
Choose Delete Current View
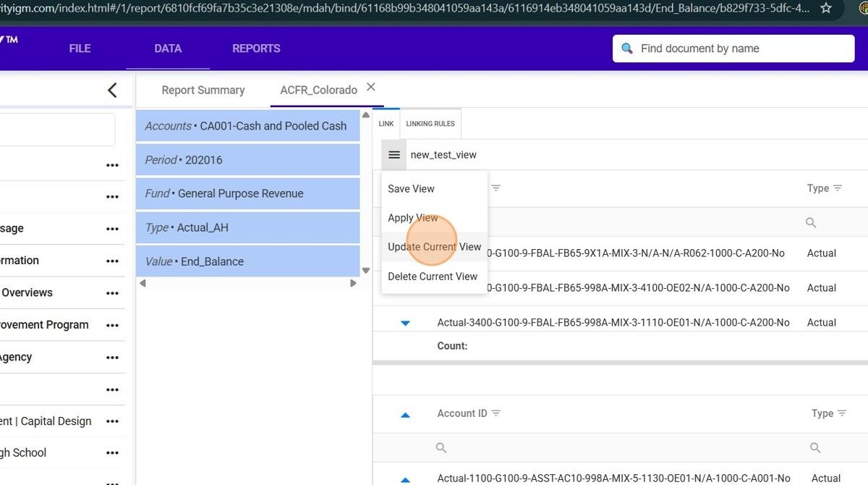coord(435,277)
